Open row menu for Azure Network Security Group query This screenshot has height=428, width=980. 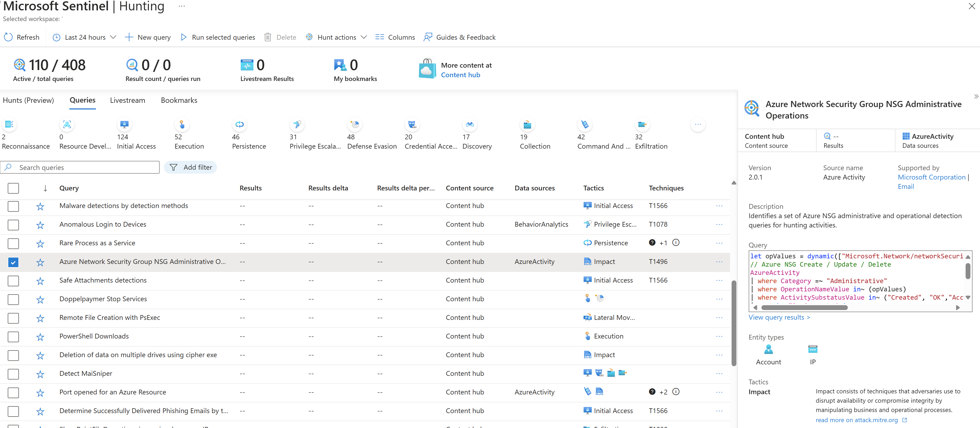[719, 262]
